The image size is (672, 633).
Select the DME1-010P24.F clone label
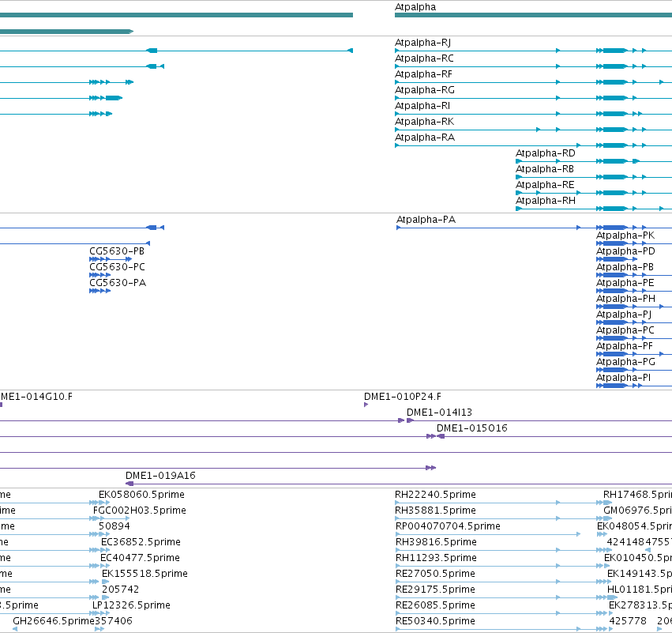pos(403,398)
